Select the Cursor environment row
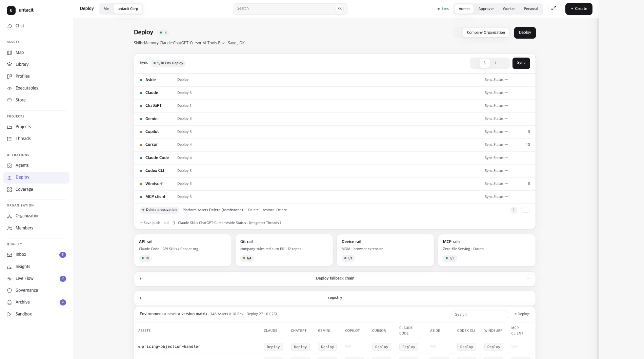The width and height of the screenshot is (644, 359). pyautogui.click(x=335, y=145)
